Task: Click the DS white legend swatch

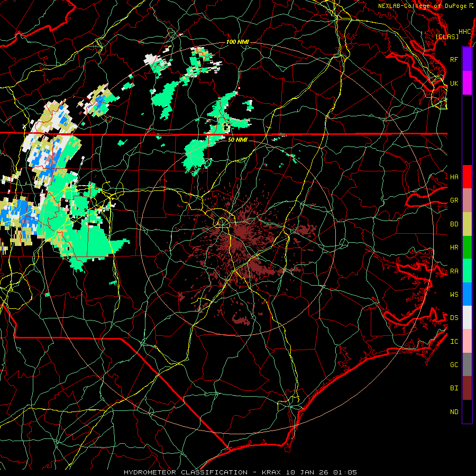Action: (467, 317)
